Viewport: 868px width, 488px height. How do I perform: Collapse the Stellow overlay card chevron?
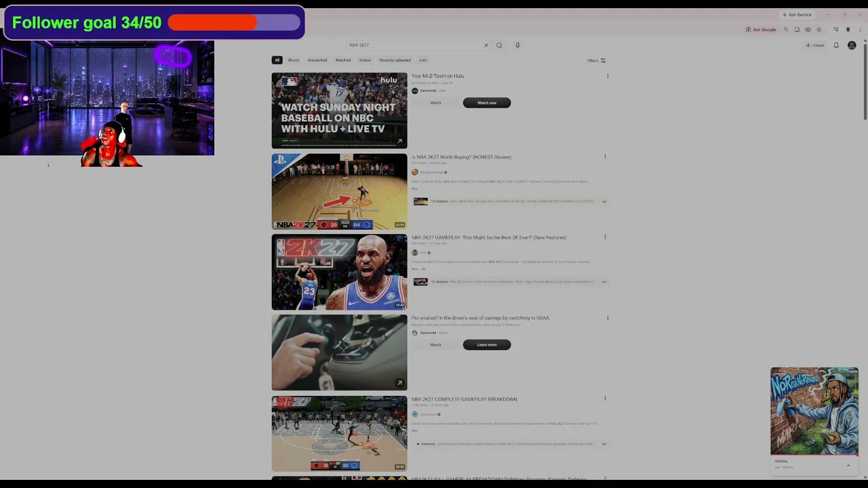pyautogui.click(x=848, y=466)
